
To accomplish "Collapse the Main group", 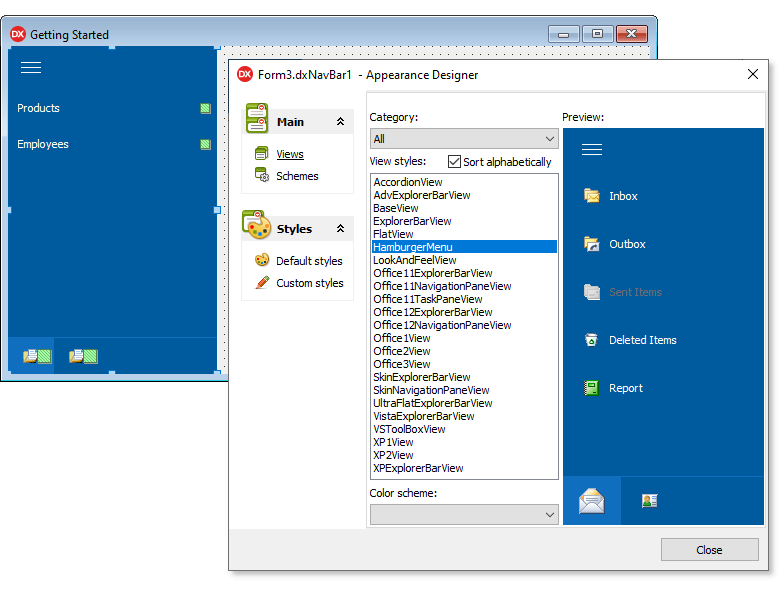I will [x=340, y=122].
